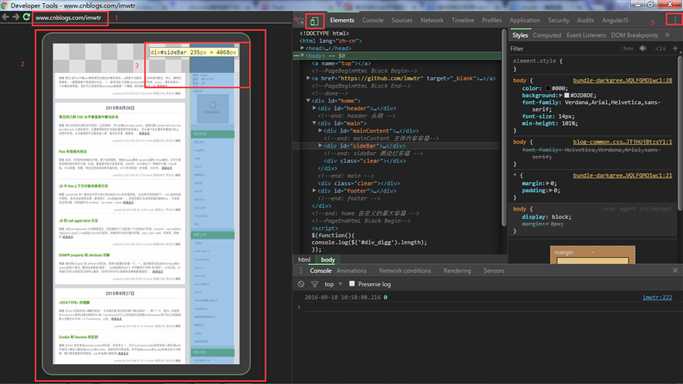Enable the Preserve log checkbox
Screen dimensions: 683x384
click(352, 284)
